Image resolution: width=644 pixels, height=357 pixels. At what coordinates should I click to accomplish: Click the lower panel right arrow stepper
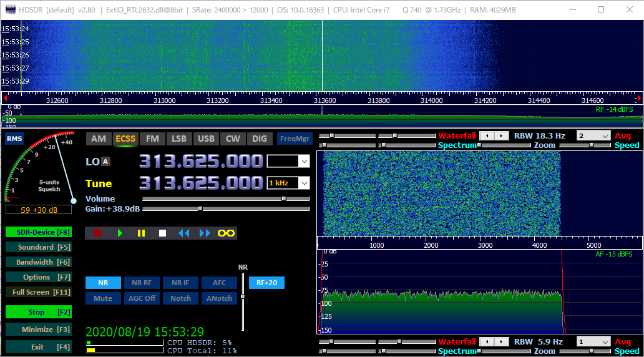tap(501, 342)
